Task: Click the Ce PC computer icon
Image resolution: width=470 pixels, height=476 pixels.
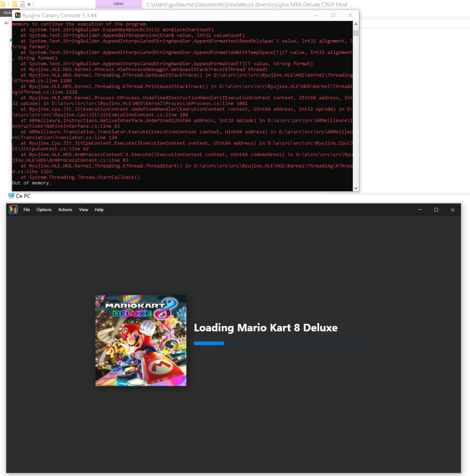Action: click(11, 196)
